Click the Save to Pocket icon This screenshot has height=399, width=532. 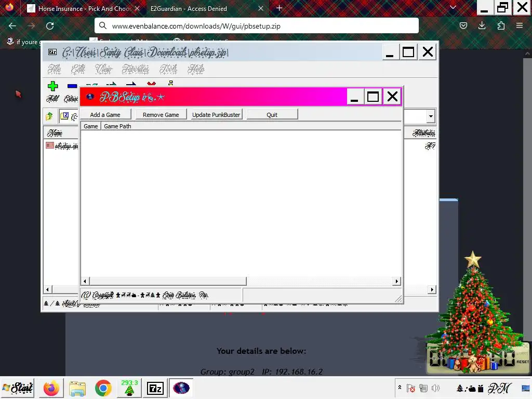(463, 25)
